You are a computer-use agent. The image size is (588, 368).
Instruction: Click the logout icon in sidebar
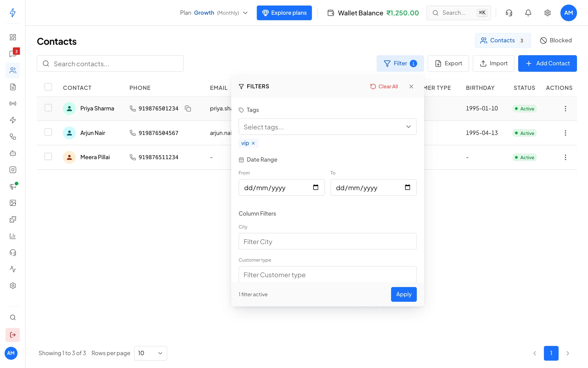(x=13, y=335)
